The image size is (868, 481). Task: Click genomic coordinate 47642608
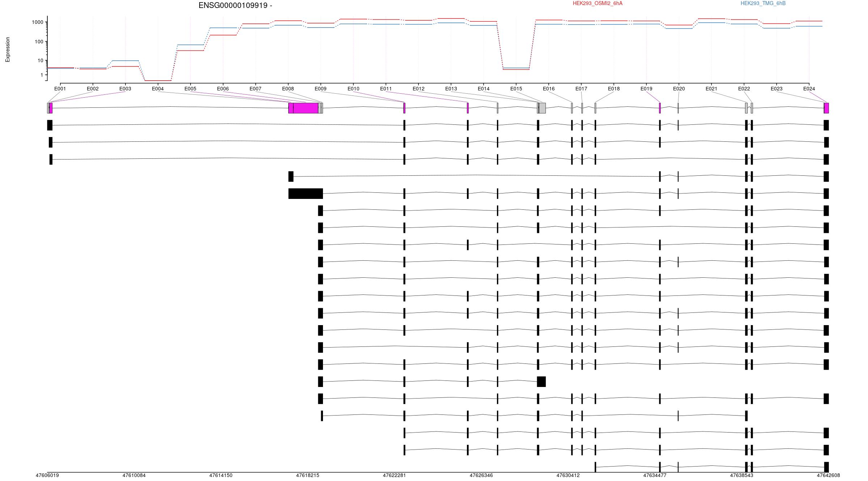click(828, 475)
